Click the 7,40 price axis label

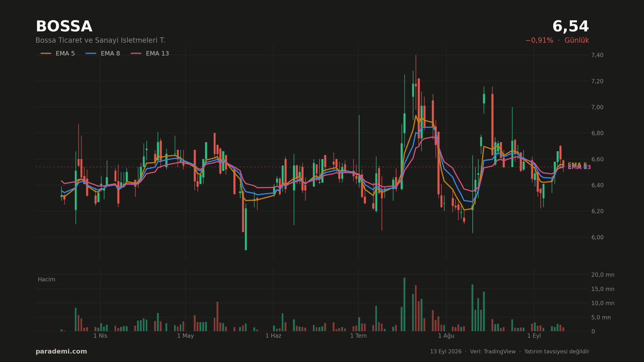tap(597, 55)
